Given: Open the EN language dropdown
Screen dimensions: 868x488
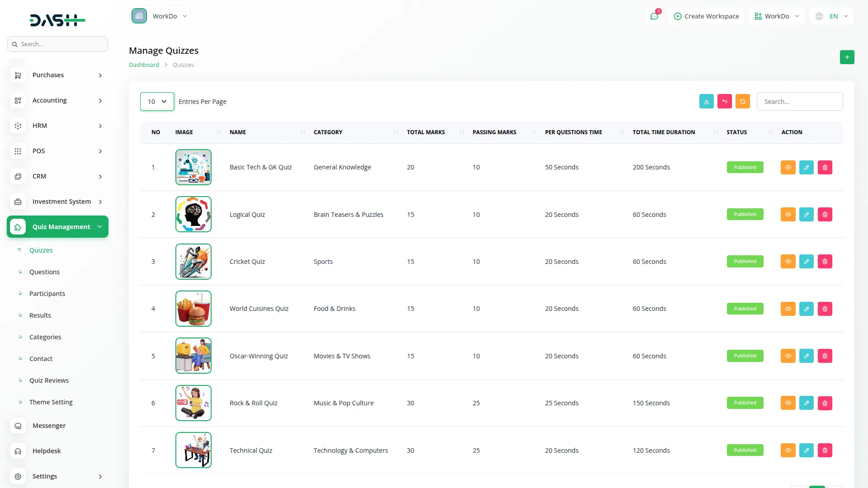Looking at the screenshot, I should point(833,16).
